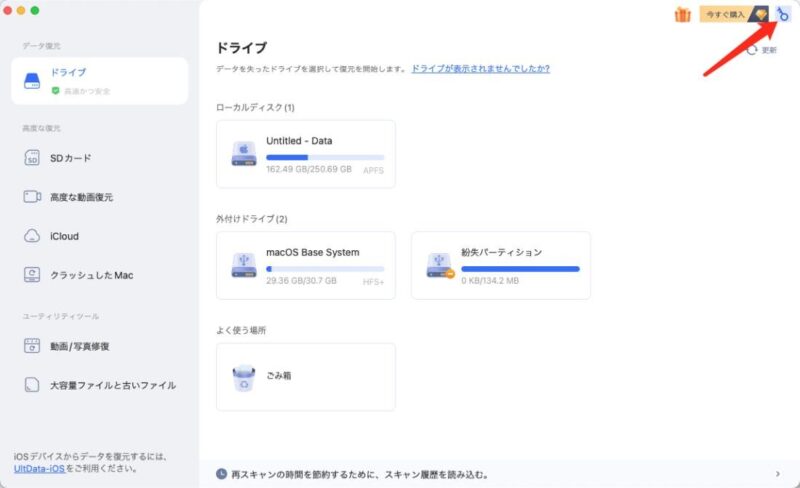Open the gift box promotion icon

click(x=682, y=14)
